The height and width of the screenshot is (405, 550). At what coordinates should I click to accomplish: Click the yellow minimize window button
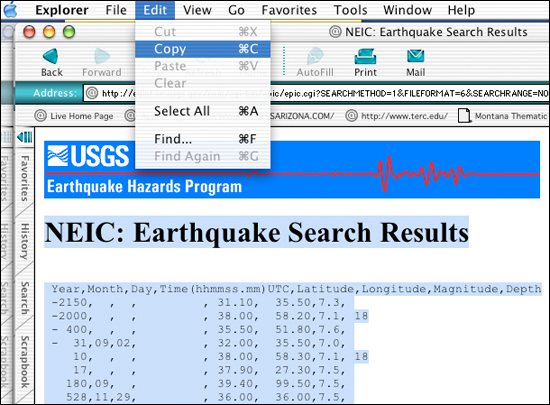pos(49,32)
